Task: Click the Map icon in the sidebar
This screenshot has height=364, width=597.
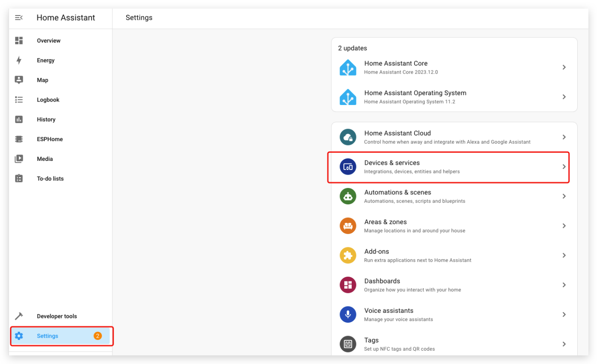Action: click(19, 80)
